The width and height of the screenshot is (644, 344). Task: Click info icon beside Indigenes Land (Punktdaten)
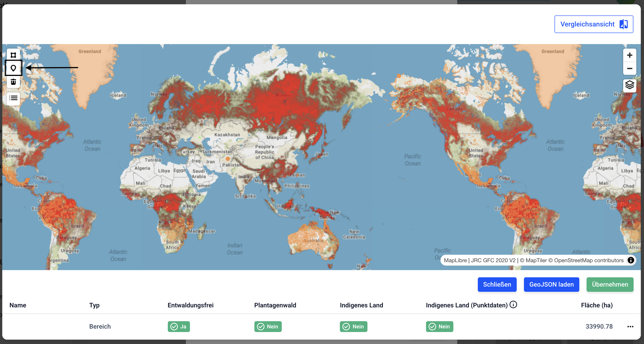coord(513,304)
